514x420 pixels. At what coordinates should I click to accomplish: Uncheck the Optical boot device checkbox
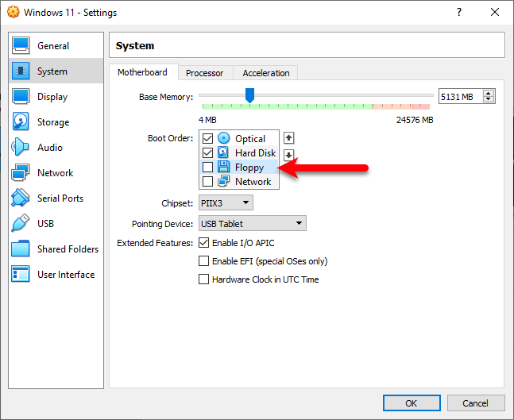207,138
